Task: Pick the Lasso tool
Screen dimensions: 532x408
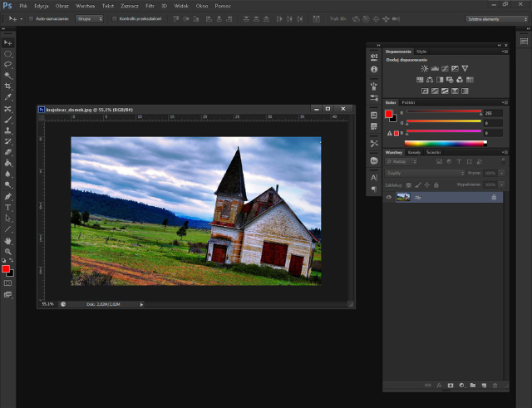Action: pyautogui.click(x=7, y=65)
